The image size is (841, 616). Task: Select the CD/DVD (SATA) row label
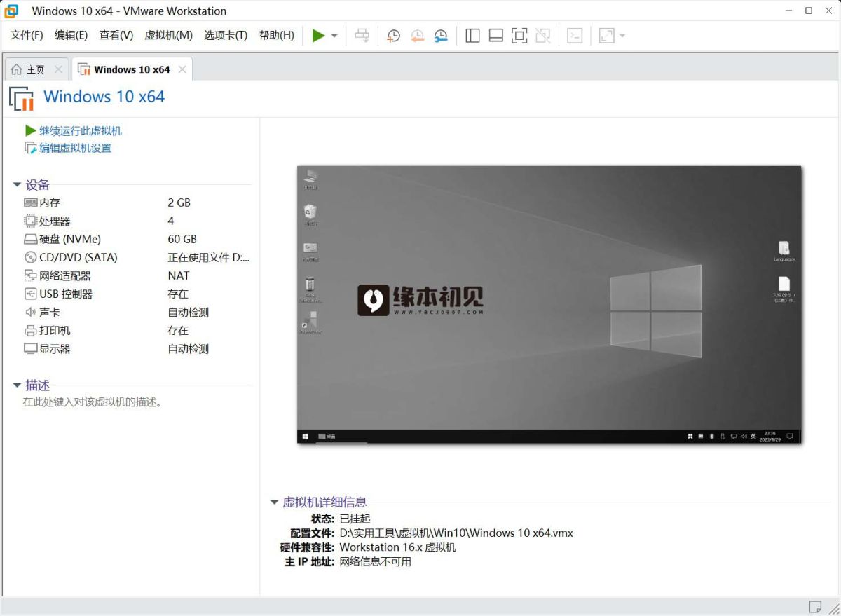coord(78,257)
